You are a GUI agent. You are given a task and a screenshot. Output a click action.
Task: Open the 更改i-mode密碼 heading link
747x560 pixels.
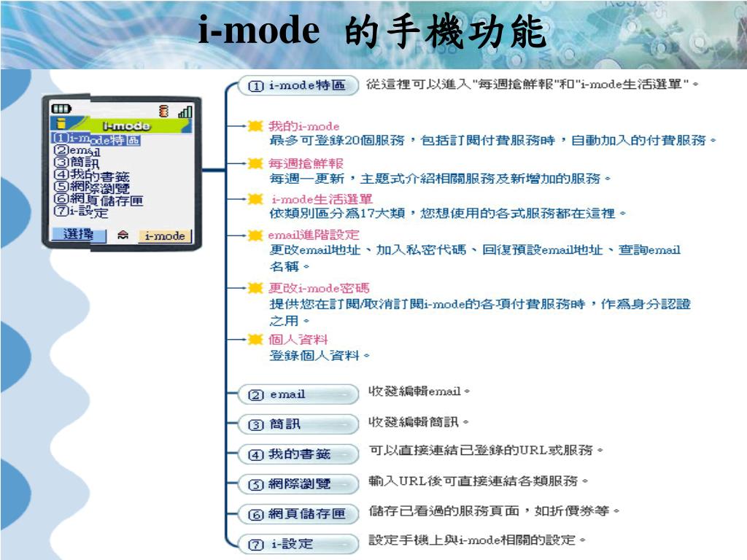click(319, 287)
